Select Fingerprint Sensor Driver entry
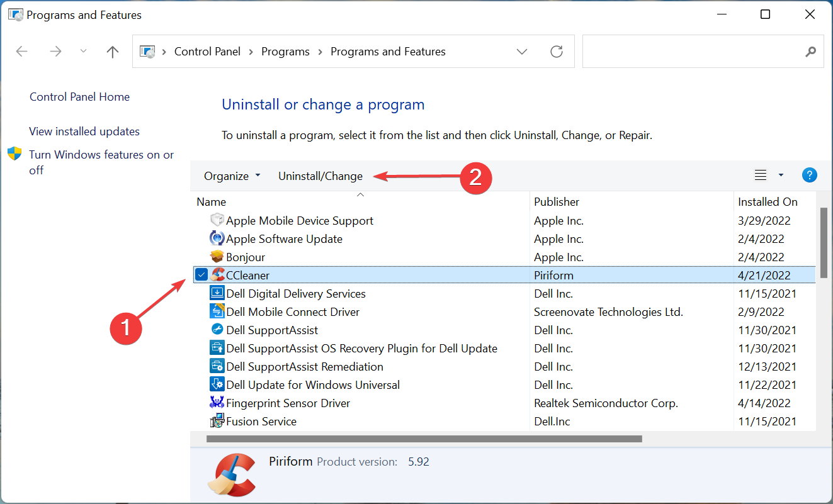Viewport: 833px width, 504px height. click(x=288, y=403)
